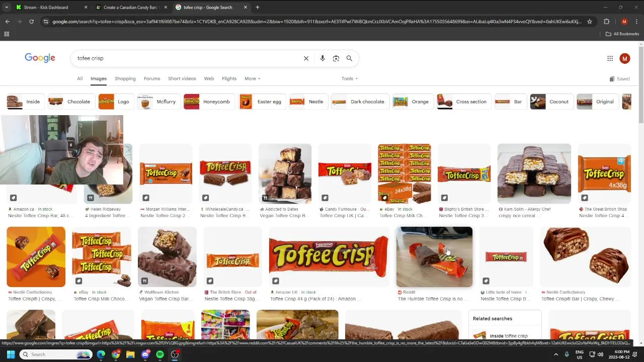
Task: Filter images by the Easter egg chip
Action: point(262,102)
